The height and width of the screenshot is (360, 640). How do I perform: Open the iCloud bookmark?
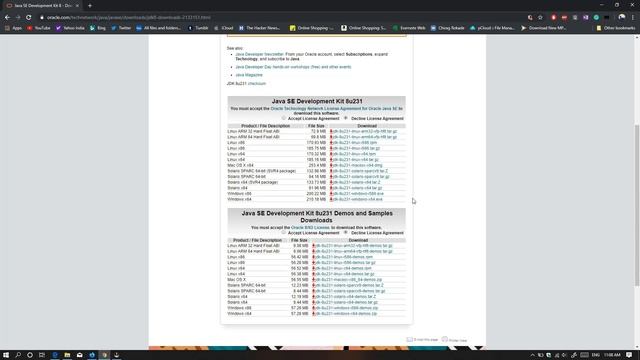tap(224, 28)
